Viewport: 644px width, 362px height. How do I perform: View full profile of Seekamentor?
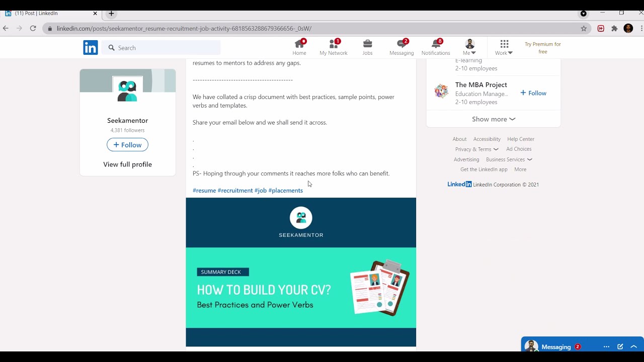pos(127,164)
